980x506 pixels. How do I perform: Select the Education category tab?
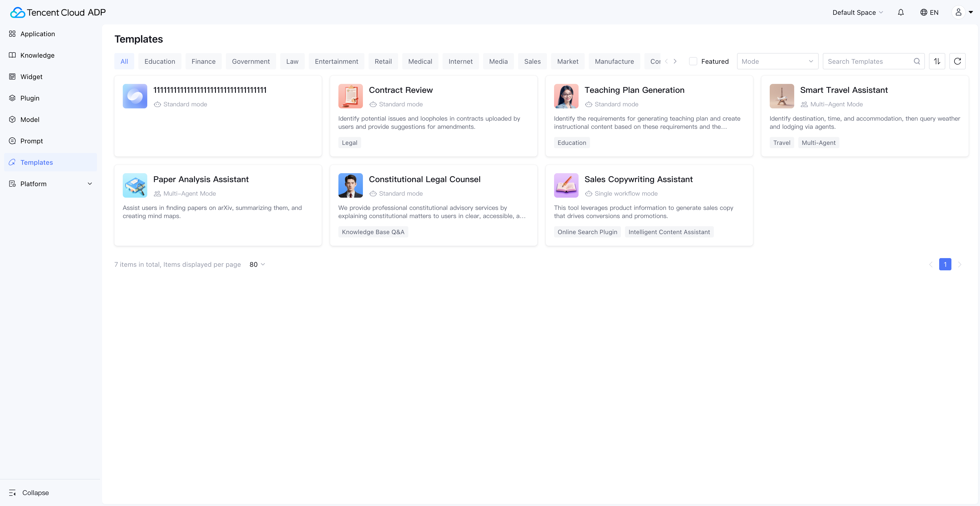160,61
